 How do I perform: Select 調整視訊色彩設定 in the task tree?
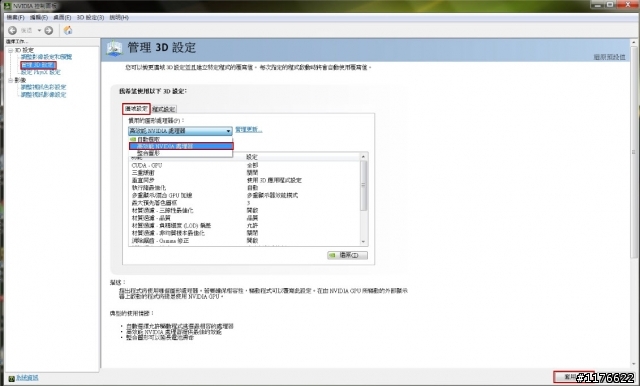click(43, 87)
